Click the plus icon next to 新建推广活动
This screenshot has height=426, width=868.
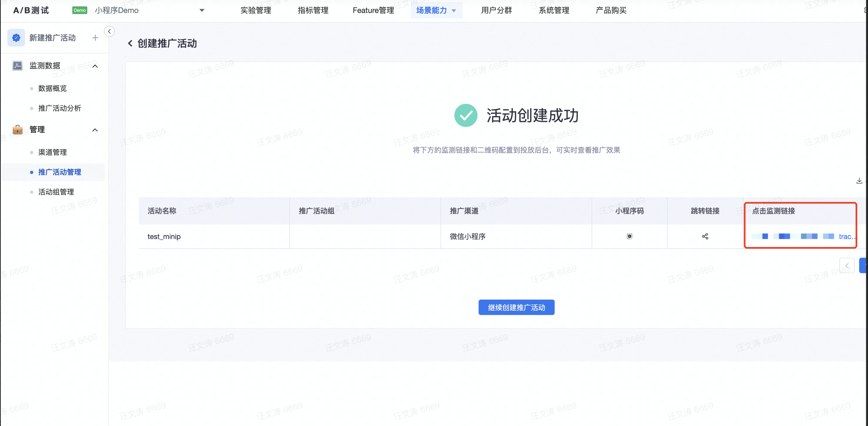coord(95,38)
